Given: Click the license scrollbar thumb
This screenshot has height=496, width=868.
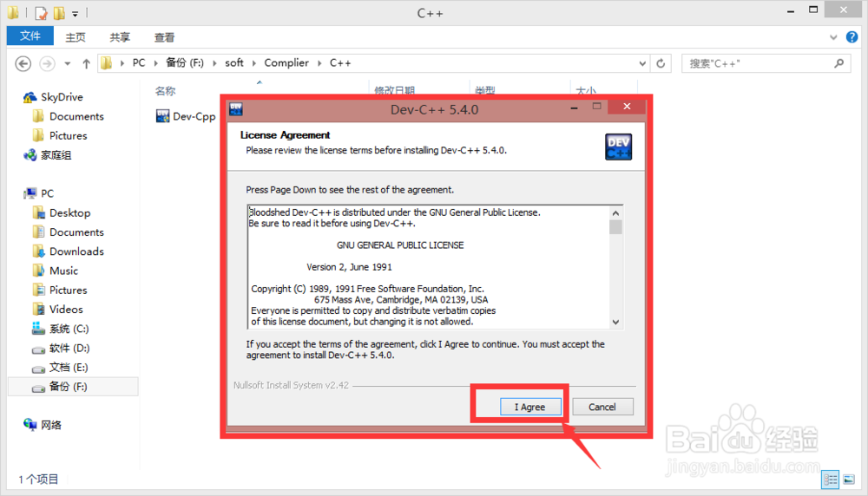Looking at the screenshot, I should pos(615,227).
